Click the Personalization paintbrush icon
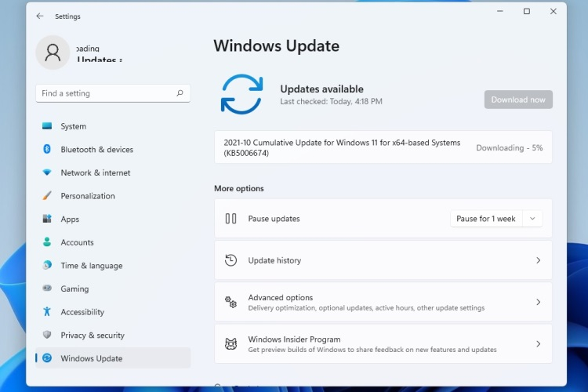Screen dimensions: 588x392 (x=47, y=195)
